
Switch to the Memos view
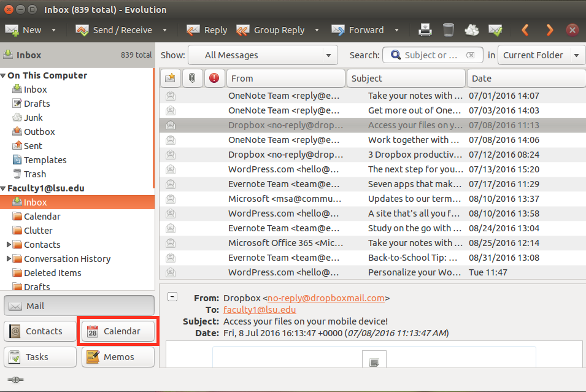tap(118, 357)
